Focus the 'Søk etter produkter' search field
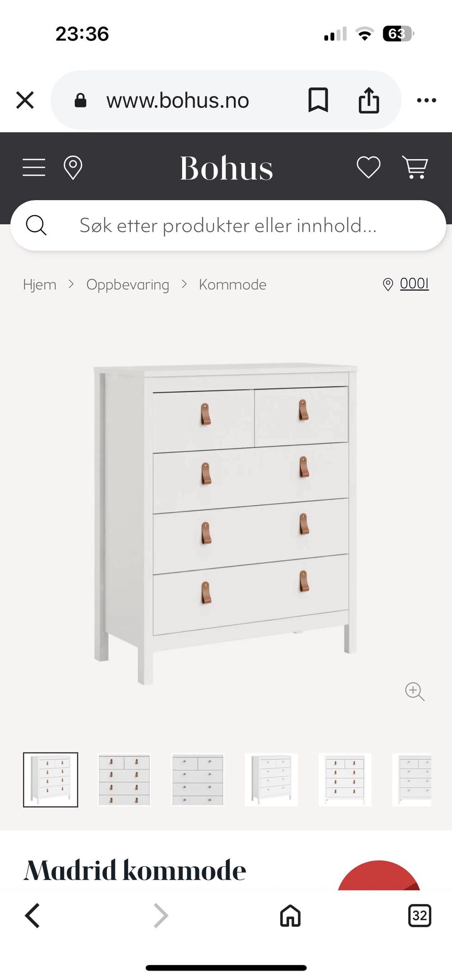Screen dimensions: 452x980 pyautogui.click(x=228, y=226)
